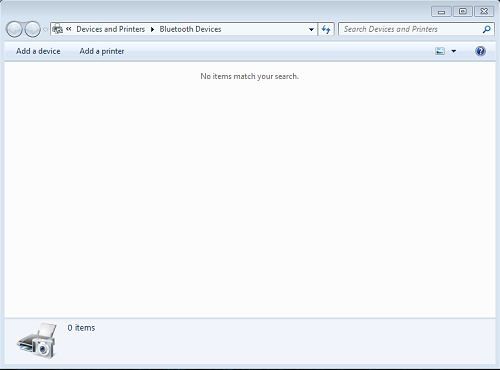
Task: Change view using the view icon
Action: 440,51
